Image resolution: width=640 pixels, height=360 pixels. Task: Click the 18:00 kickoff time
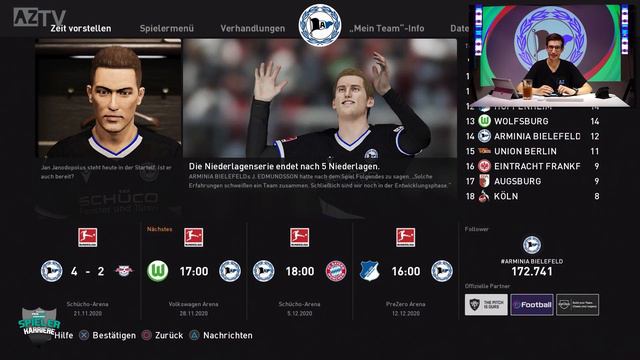(300, 271)
